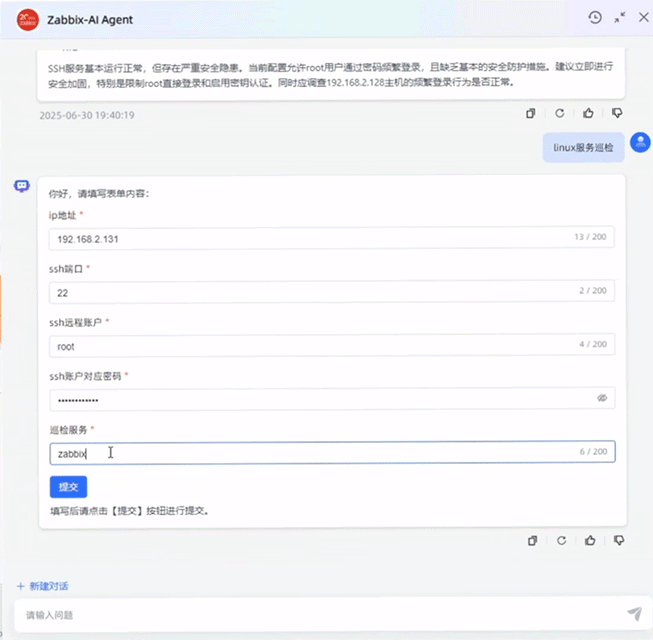Focus the 巡检服务 field containing zabbix
653x640 pixels.
[332, 453]
